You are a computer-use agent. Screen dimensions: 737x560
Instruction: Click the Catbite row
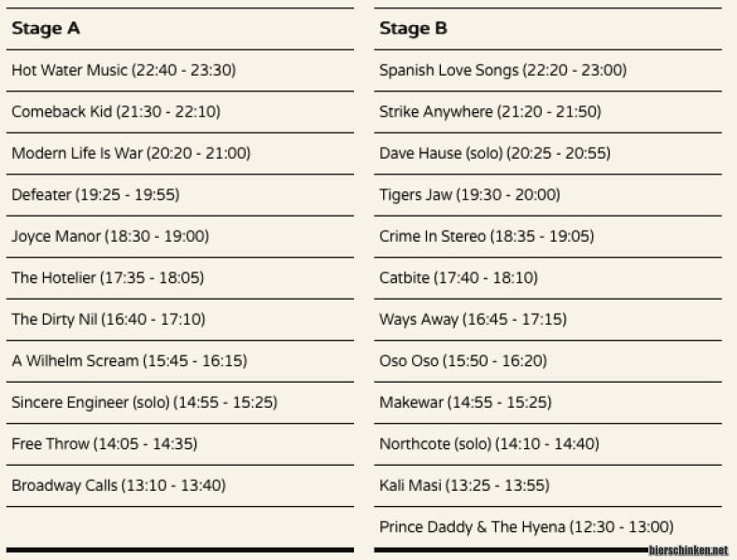click(x=458, y=277)
